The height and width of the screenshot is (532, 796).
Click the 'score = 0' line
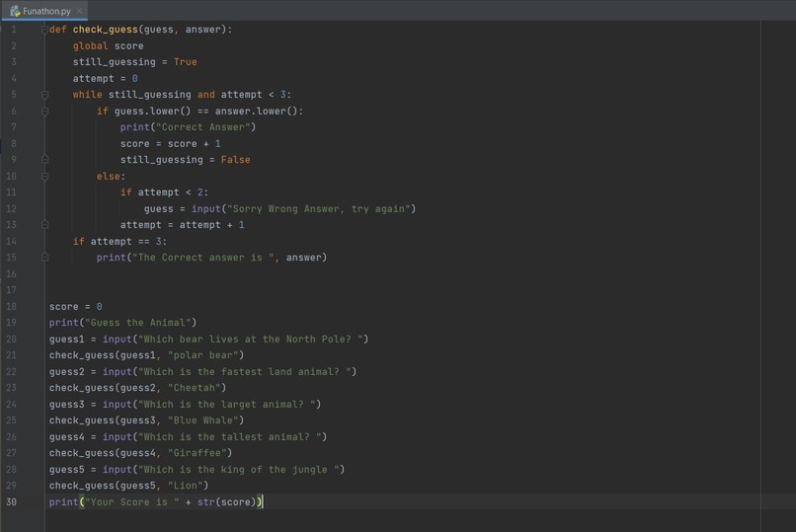[76, 306]
